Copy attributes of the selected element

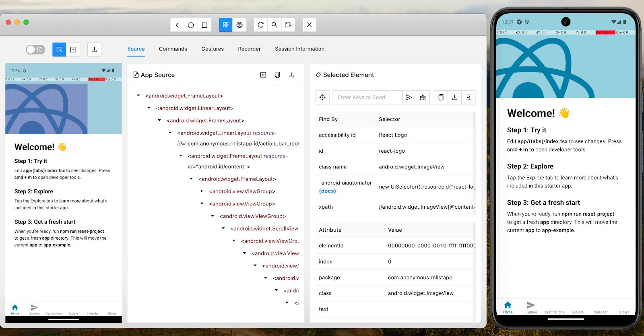[x=441, y=97]
